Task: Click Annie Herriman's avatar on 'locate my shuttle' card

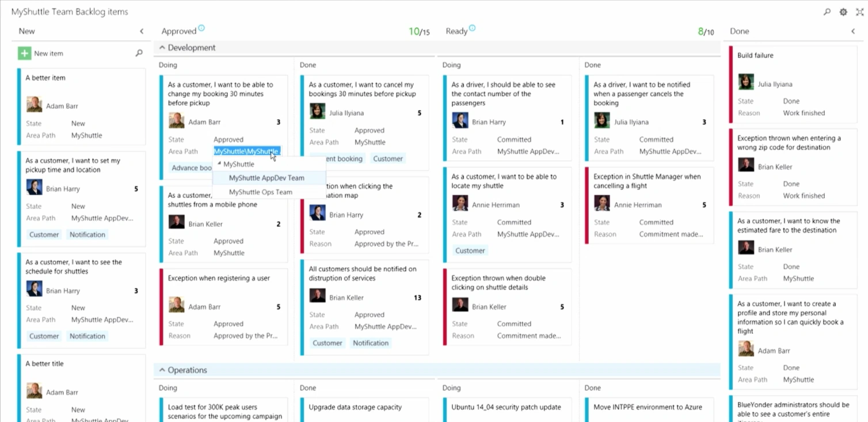Action: tap(459, 204)
